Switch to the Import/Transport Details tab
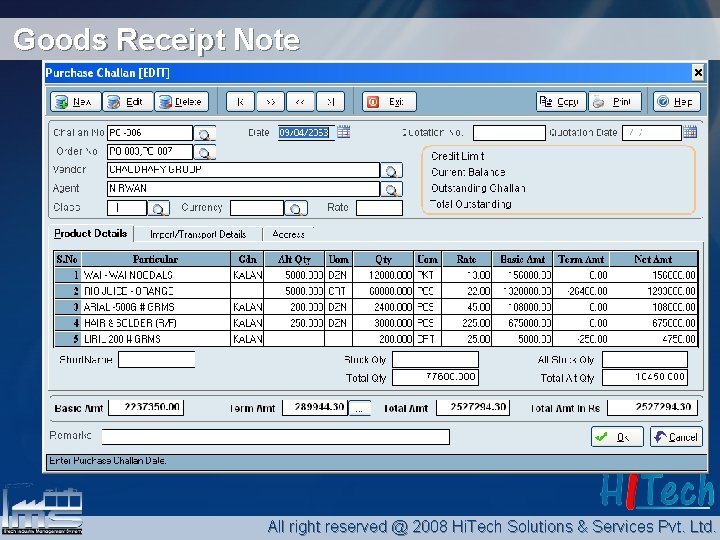The height and width of the screenshot is (540, 720). 198,235
